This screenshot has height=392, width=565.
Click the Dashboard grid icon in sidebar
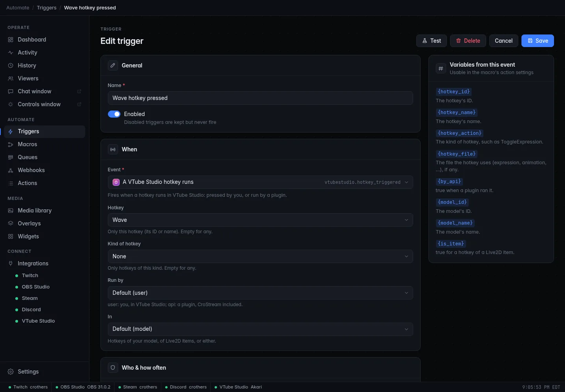click(x=11, y=40)
